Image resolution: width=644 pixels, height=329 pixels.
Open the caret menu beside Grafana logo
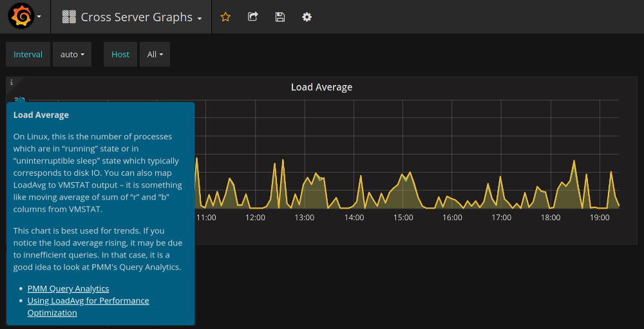39,17
